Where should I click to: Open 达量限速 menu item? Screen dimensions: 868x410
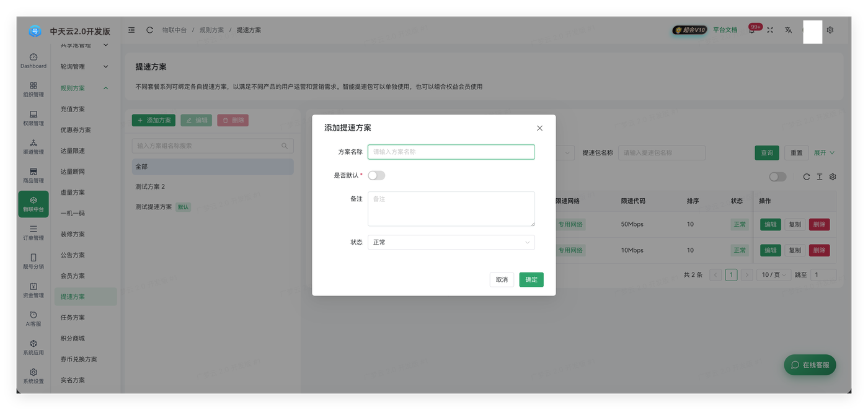pyautogui.click(x=86, y=150)
